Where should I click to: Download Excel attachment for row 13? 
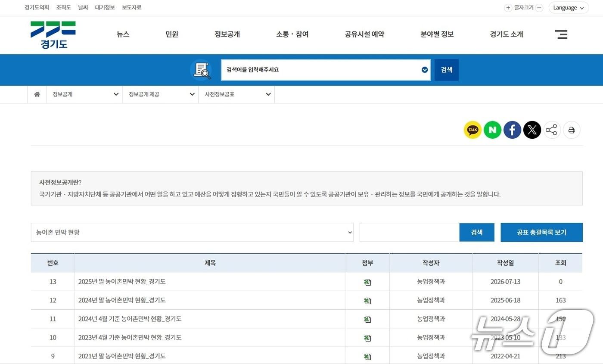coord(367,282)
